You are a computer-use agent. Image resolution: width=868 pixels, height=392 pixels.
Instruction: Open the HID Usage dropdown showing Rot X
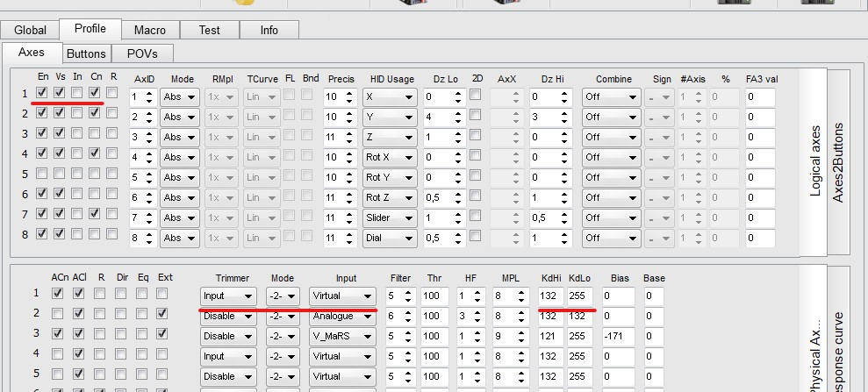click(x=390, y=158)
